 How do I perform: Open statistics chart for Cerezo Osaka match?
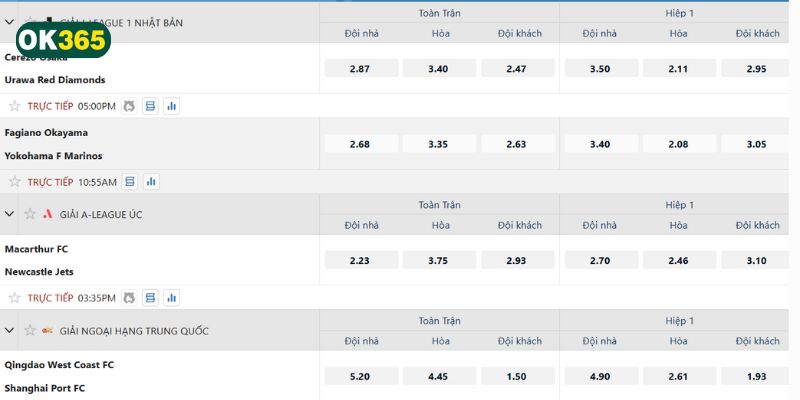pos(171,106)
